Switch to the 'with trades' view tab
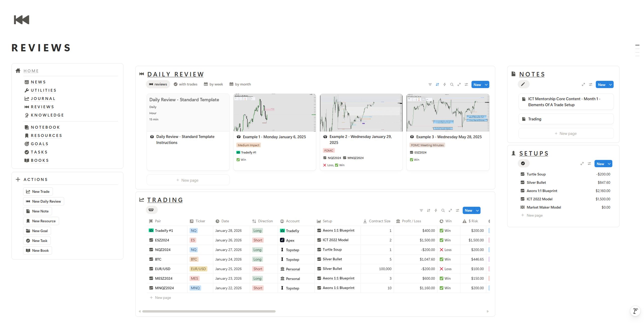The width and height of the screenshot is (644, 323). coord(185,84)
